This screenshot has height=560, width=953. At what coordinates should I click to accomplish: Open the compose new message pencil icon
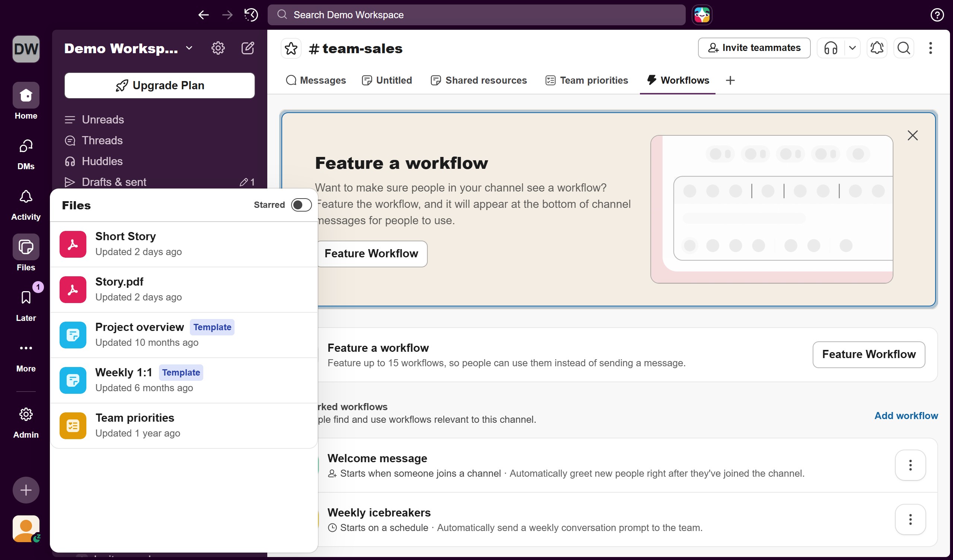tap(248, 48)
